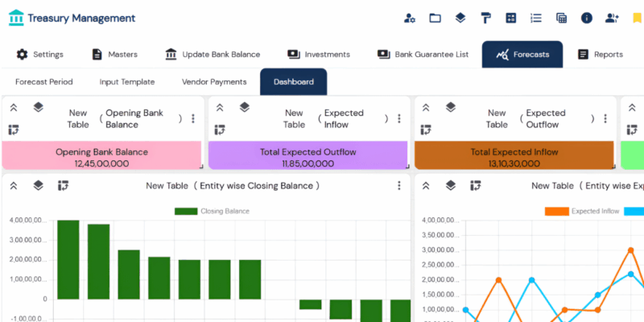The width and height of the screenshot is (644, 322).
Task: Click the tallest green closing balance bar
Action: (68, 259)
